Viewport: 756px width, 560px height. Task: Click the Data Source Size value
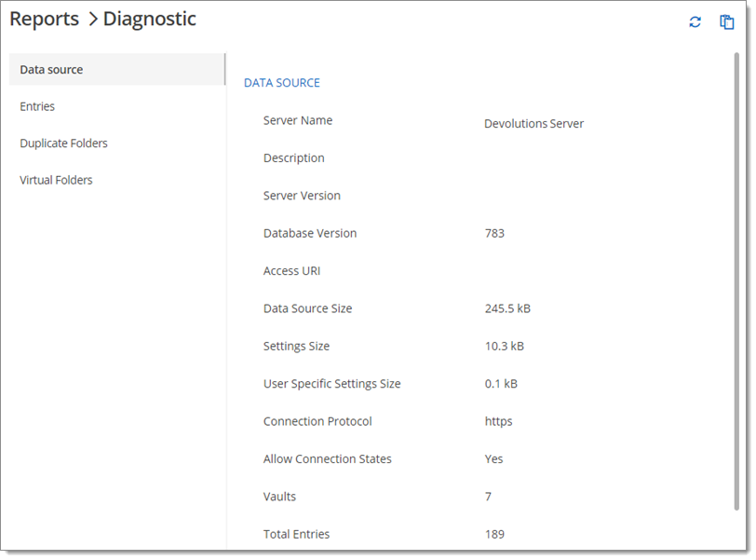pyautogui.click(x=507, y=308)
